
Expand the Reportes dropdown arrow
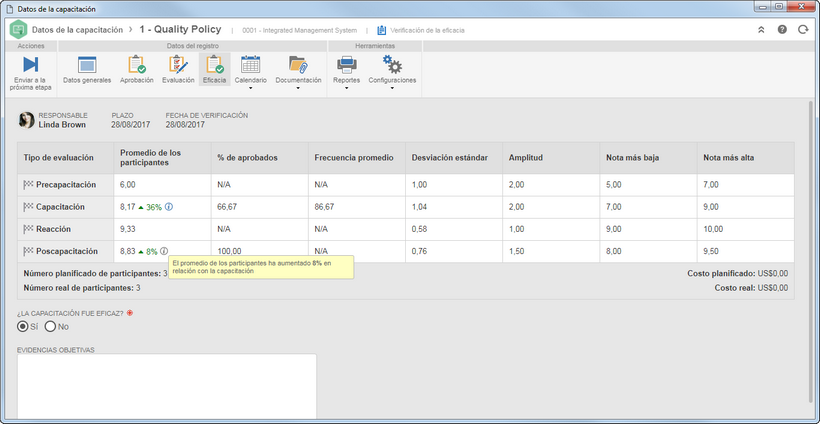(x=346, y=88)
